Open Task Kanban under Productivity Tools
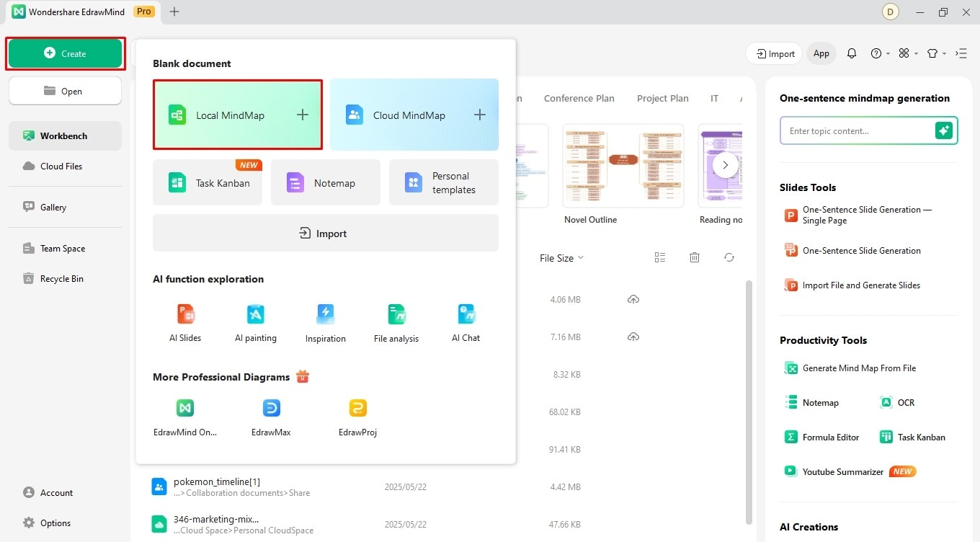This screenshot has width=980, height=542. tap(913, 437)
